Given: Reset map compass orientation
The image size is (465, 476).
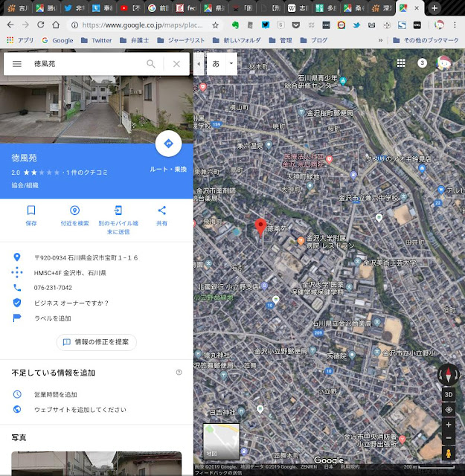Looking at the screenshot, I should [x=448, y=374].
